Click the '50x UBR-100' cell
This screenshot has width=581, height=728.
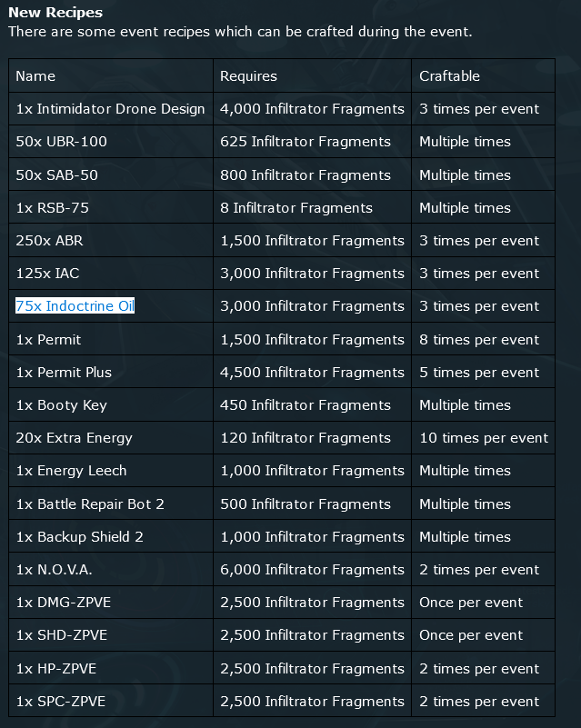[111, 142]
